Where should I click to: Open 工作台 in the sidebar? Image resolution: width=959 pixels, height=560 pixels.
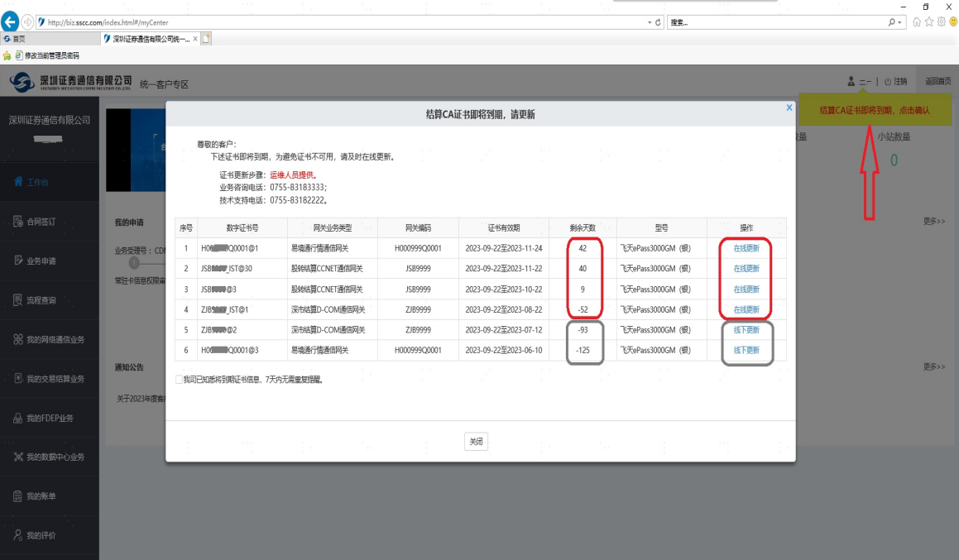coord(50,182)
